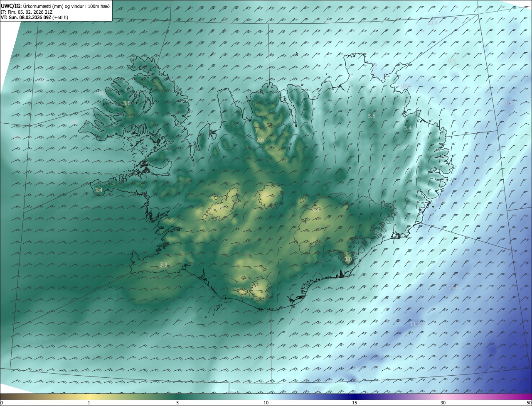532x406 pixels.
Task: Click the 3.0 value in the southeast
Action: 348,259
